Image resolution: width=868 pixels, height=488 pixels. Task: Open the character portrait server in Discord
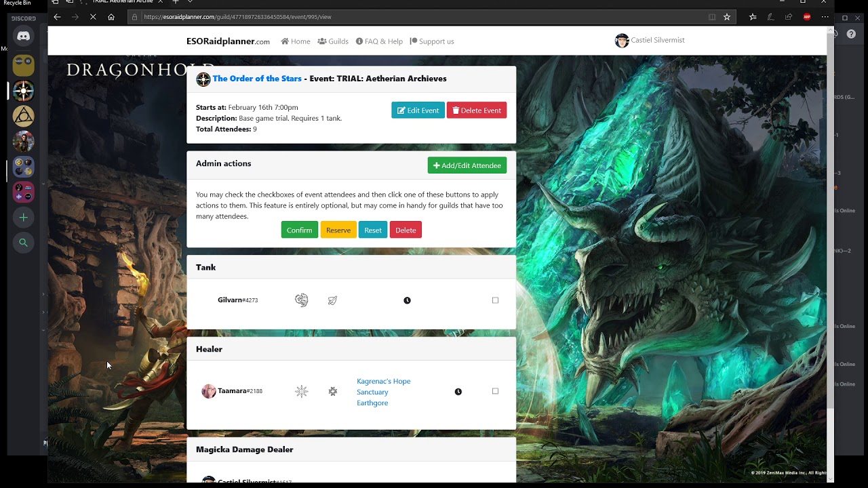click(23, 141)
